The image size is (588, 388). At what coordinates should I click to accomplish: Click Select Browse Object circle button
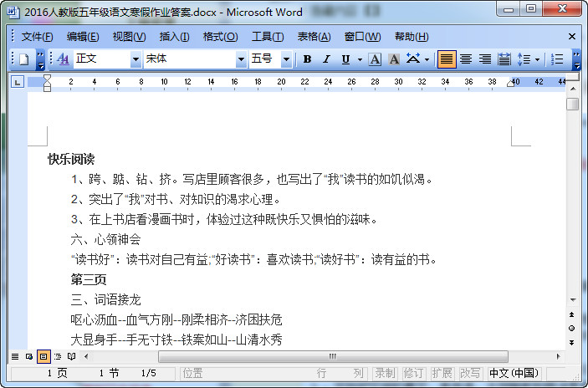(572, 329)
